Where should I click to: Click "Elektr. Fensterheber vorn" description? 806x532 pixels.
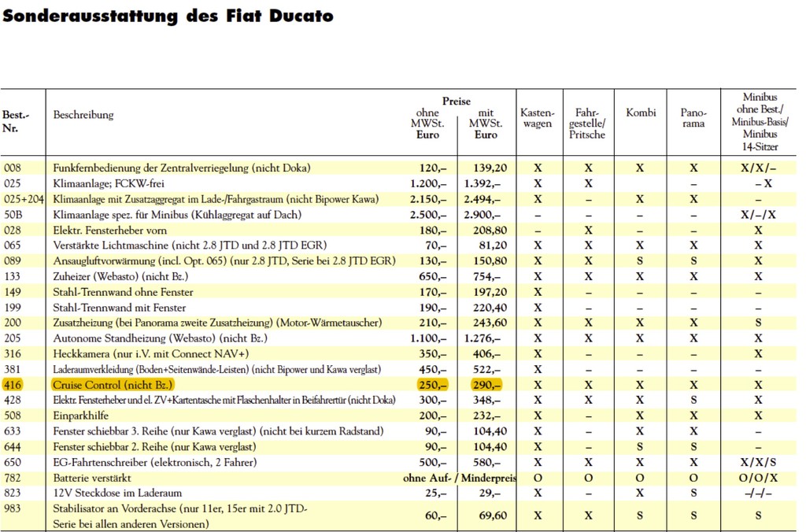coord(110,231)
